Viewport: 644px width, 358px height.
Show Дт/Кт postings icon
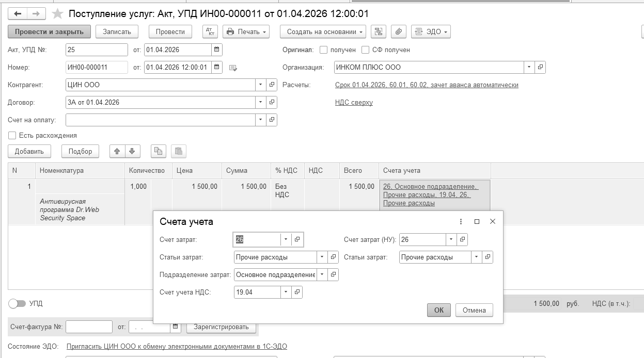[210, 31]
